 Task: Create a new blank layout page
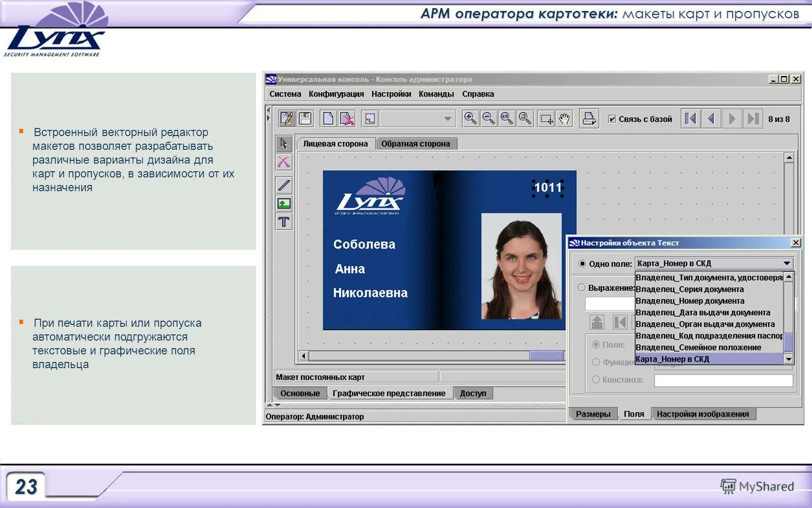coord(328,118)
